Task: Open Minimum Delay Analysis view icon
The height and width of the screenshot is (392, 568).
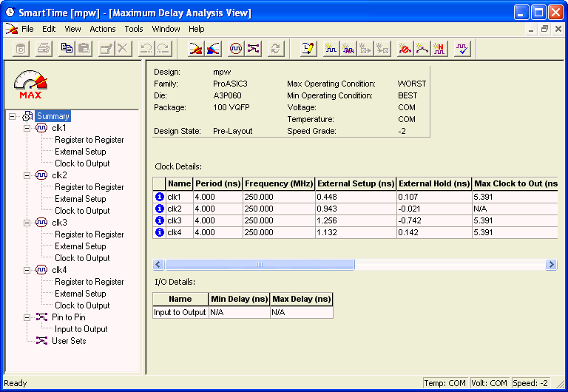Action: coord(213,49)
